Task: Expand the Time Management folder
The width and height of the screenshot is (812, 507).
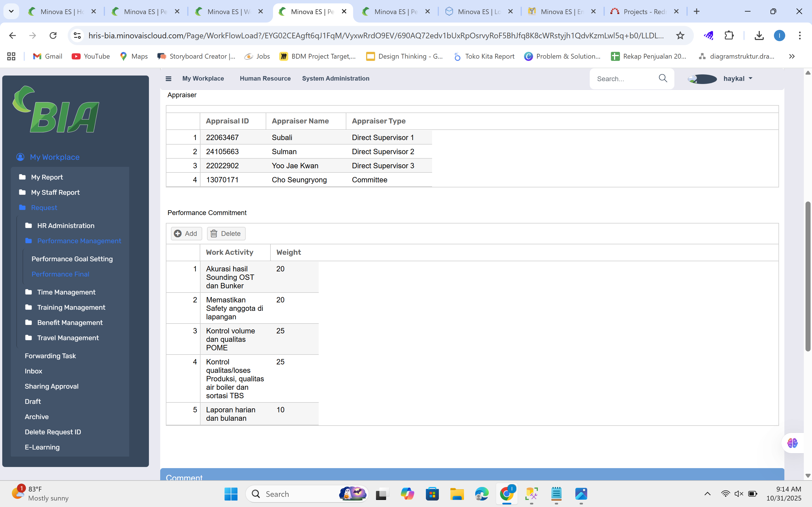Action: pos(66,292)
